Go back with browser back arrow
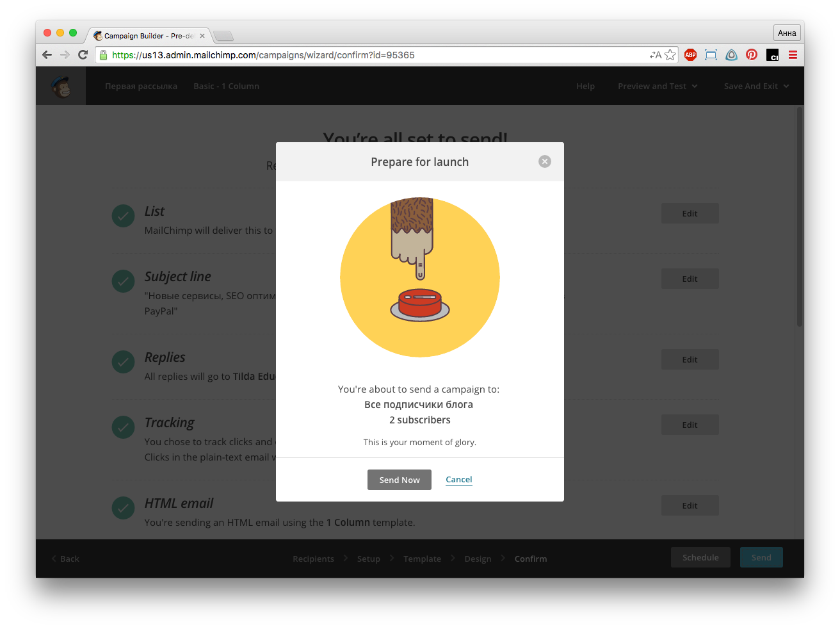 coord(47,55)
